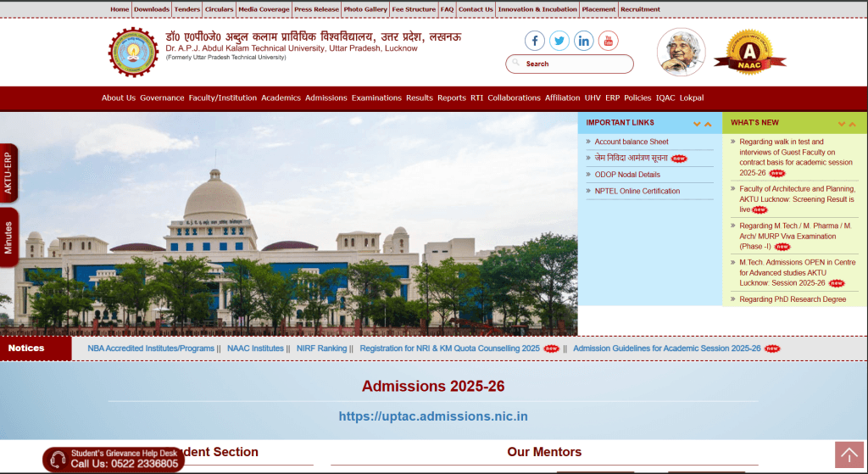This screenshot has height=474, width=868.
Task: Open Affiliation menu
Action: point(563,98)
